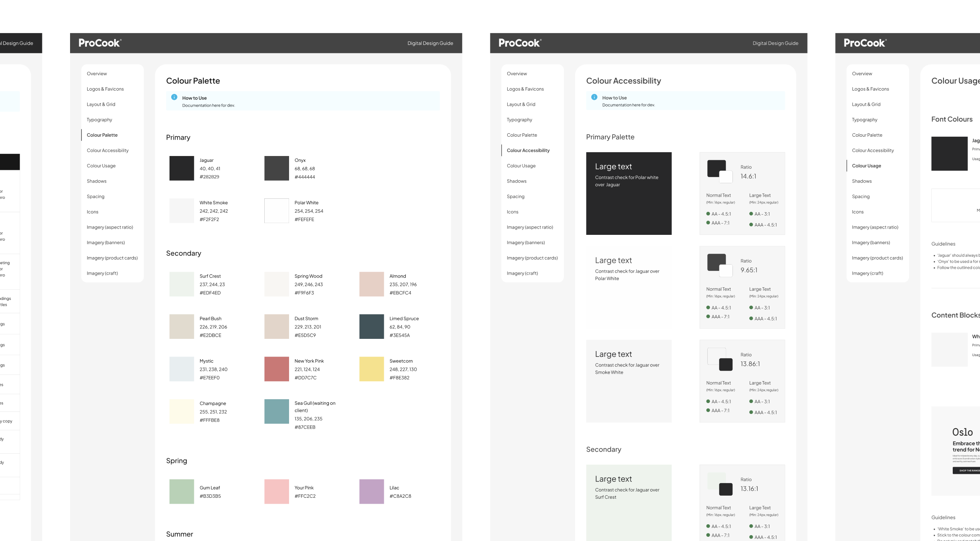Select the White Smoke colour swatch

pos(182,211)
